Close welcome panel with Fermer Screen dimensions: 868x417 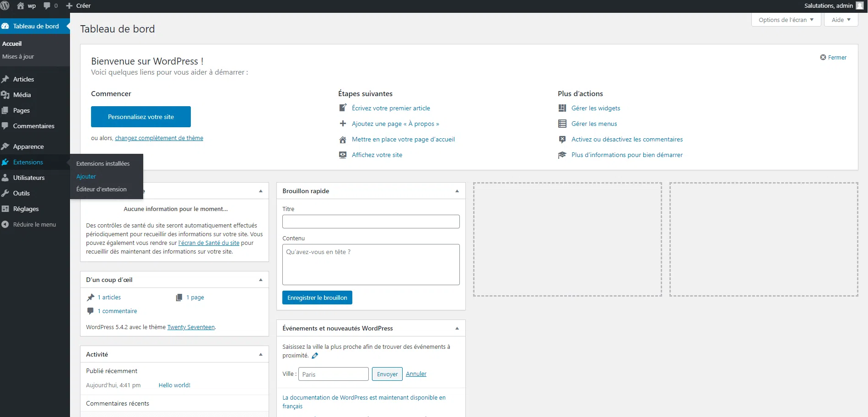pyautogui.click(x=833, y=57)
